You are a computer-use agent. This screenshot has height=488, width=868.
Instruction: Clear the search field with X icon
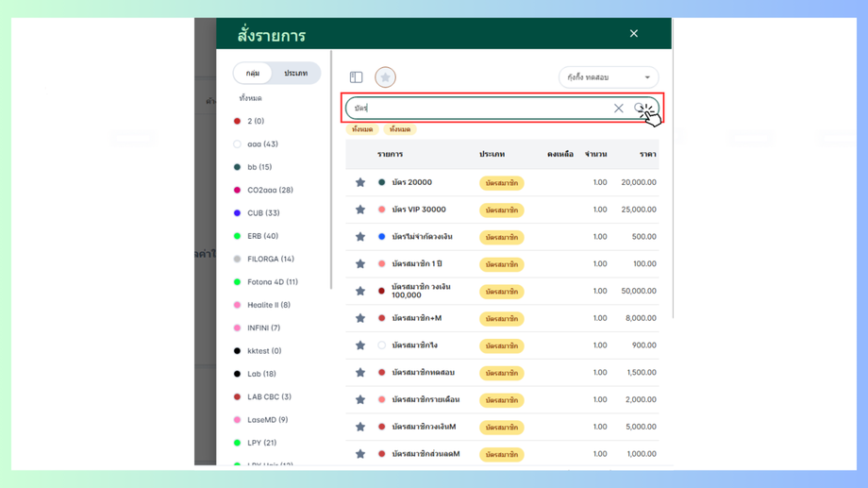(618, 109)
